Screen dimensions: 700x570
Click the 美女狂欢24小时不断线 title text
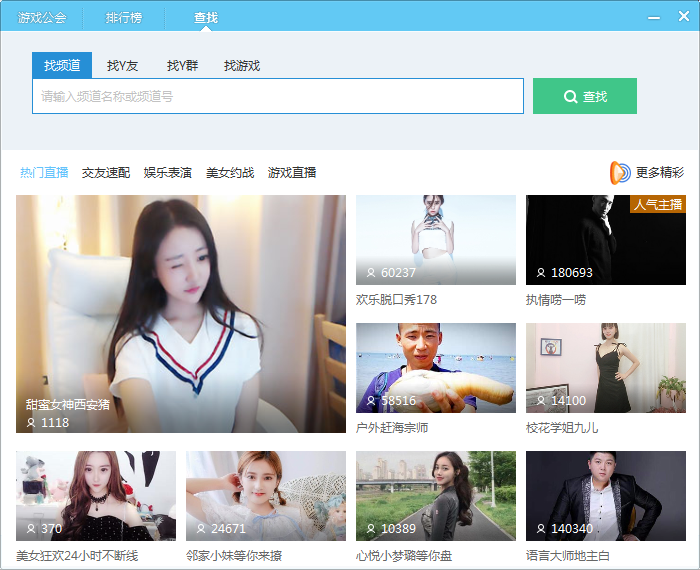coord(77,556)
